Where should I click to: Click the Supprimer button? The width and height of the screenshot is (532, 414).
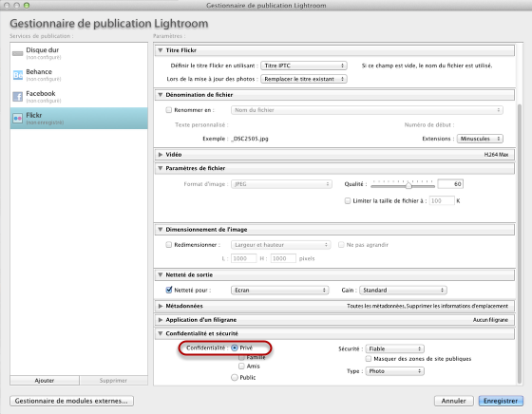click(113, 381)
